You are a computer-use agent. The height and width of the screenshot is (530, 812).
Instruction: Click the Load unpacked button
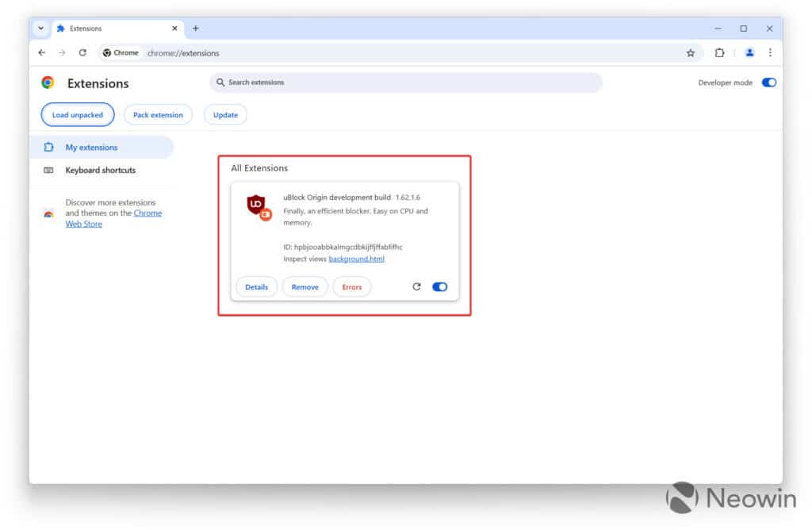[78, 115]
